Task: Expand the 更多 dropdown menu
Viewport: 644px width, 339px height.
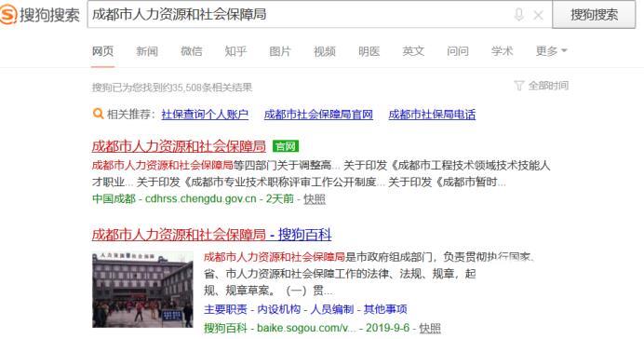Action: tap(551, 51)
